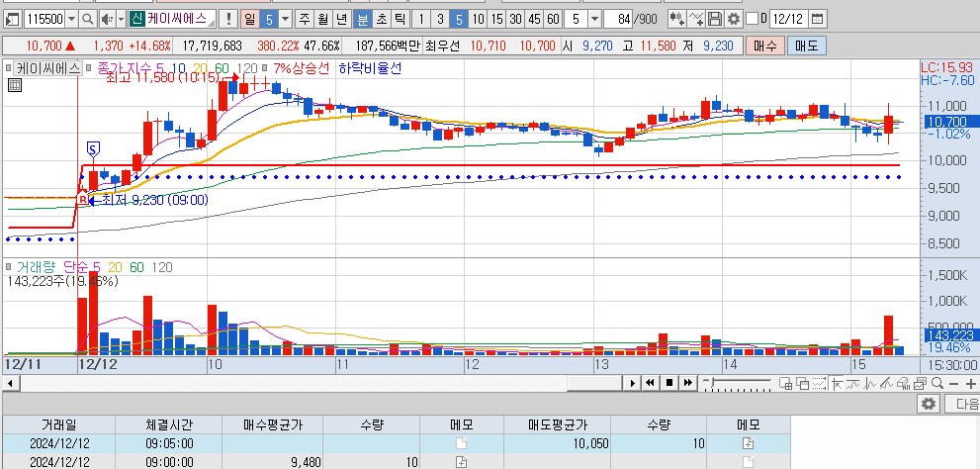Click the replay rewind button
Viewport: 980px width, 469px height.
pyautogui.click(x=650, y=383)
